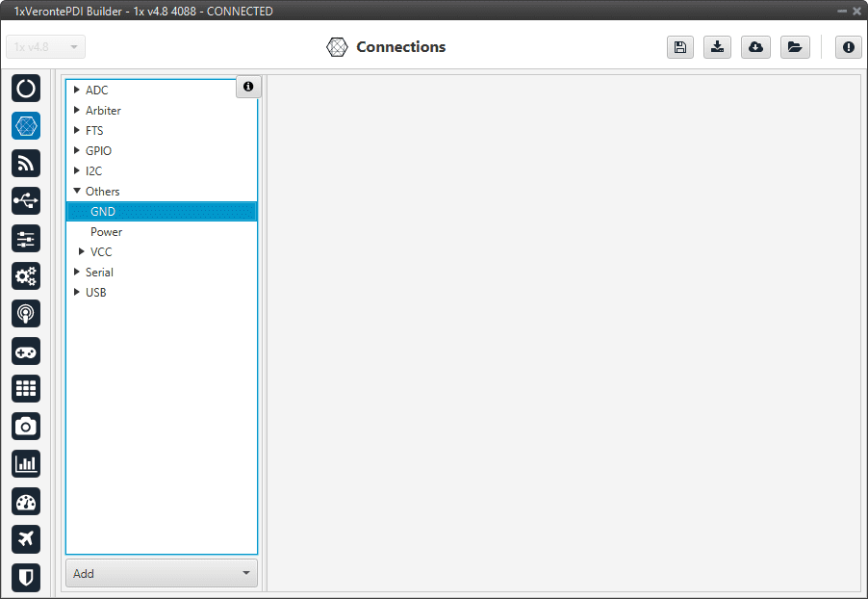Viewport: 868px width, 599px height.
Task: Select the GPIO tree label
Action: (98, 151)
